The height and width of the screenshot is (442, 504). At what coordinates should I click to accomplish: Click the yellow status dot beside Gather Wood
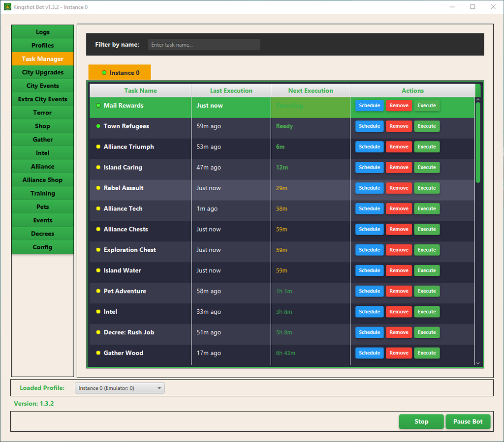point(98,353)
